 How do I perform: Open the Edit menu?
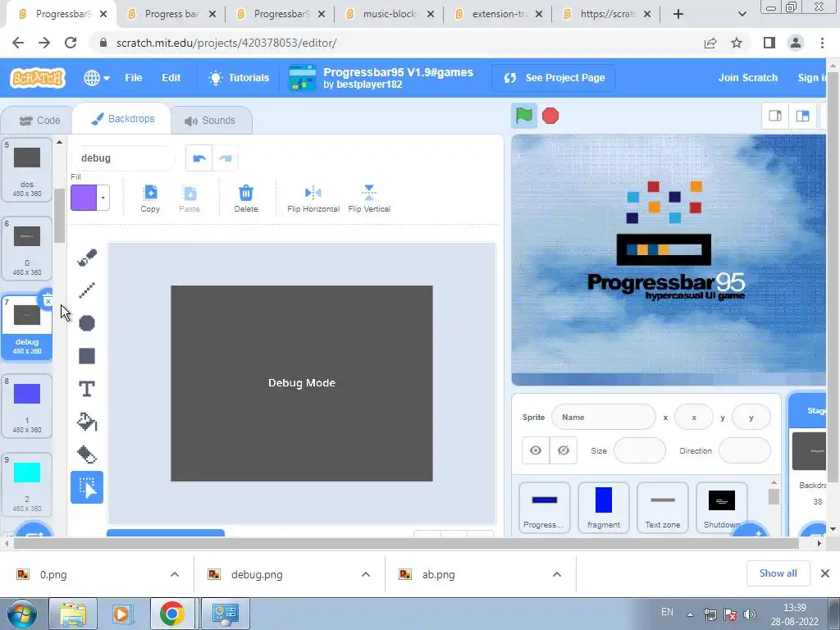pos(171,78)
